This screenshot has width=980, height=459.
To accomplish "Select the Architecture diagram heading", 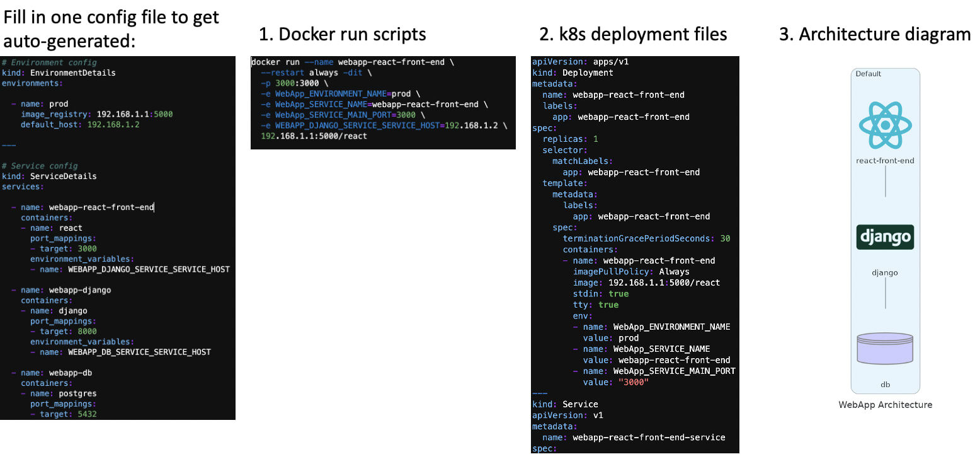I will click(x=875, y=35).
